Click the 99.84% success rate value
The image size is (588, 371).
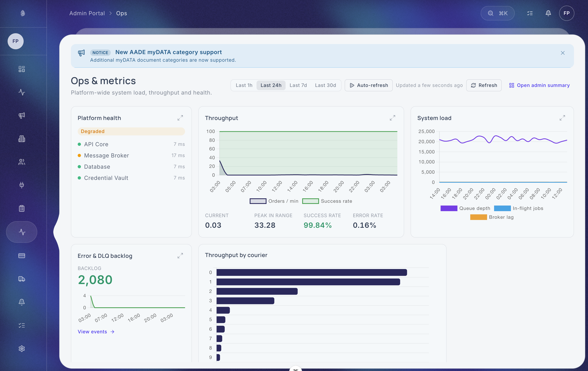coord(317,225)
